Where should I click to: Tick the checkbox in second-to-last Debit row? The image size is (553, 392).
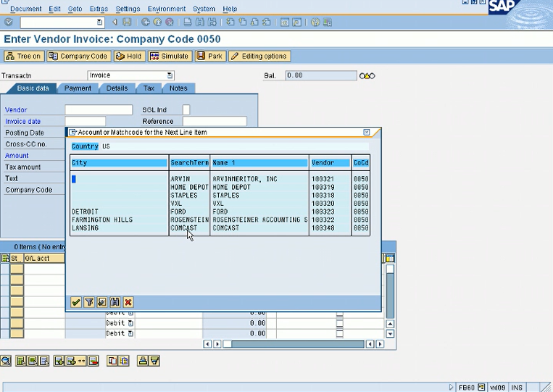tap(340, 323)
